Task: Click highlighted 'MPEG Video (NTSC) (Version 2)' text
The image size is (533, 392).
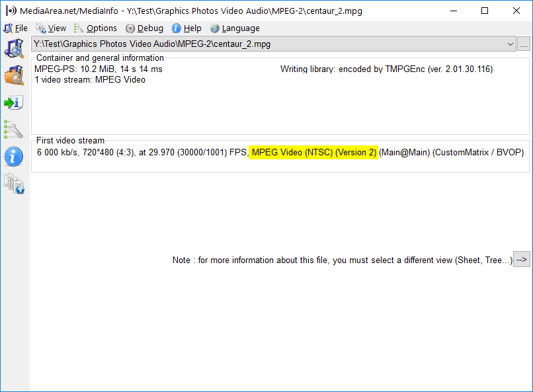Action: pos(313,152)
